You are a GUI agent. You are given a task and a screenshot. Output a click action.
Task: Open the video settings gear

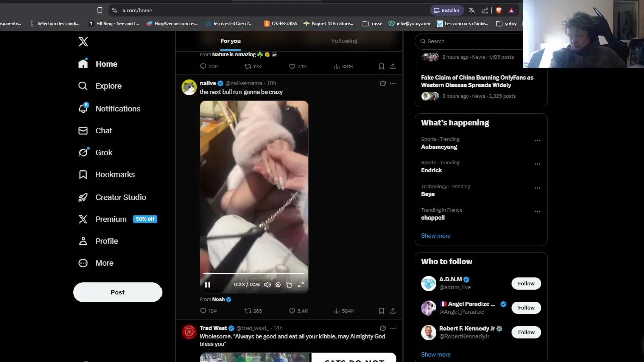pos(278,285)
